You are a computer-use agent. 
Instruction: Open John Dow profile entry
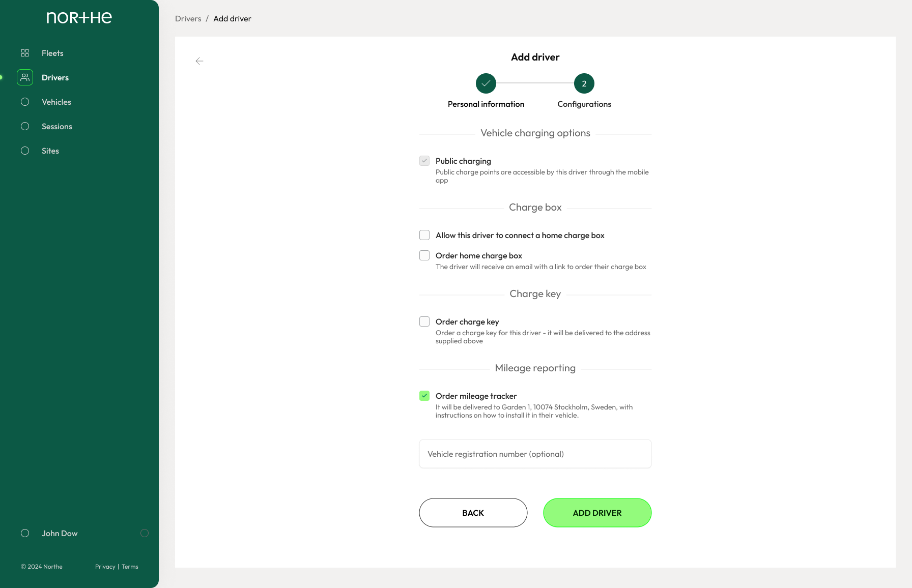coord(60,533)
